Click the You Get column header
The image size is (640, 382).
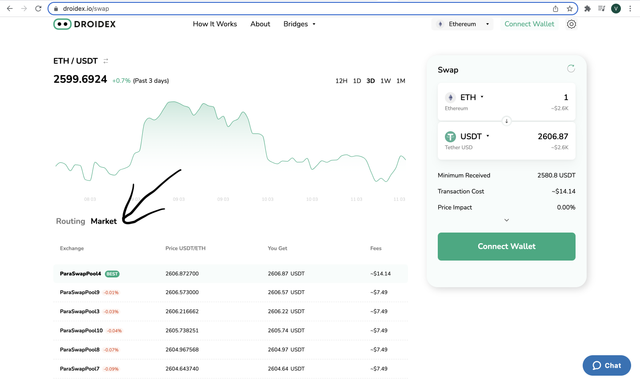pyautogui.click(x=278, y=248)
